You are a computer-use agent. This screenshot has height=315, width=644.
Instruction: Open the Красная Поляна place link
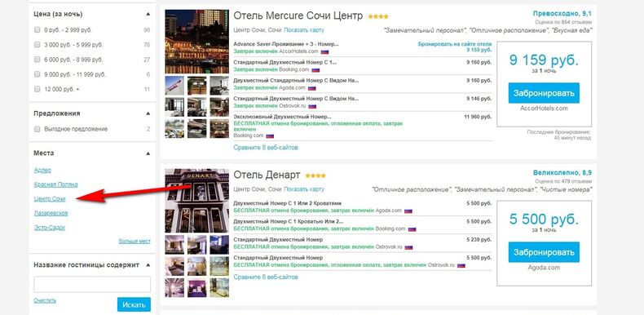(x=56, y=184)
